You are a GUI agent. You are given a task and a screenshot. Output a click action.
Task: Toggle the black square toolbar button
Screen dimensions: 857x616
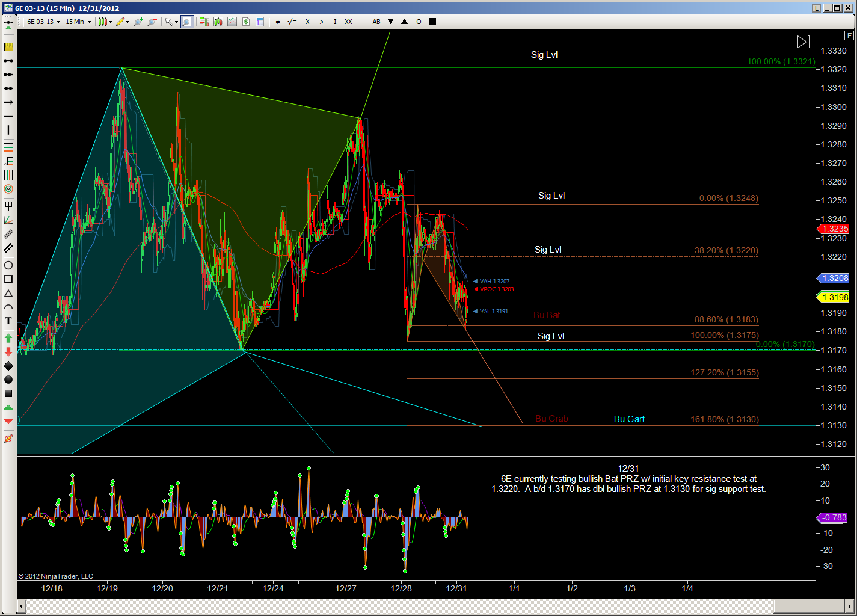click(x=432, y=22)
